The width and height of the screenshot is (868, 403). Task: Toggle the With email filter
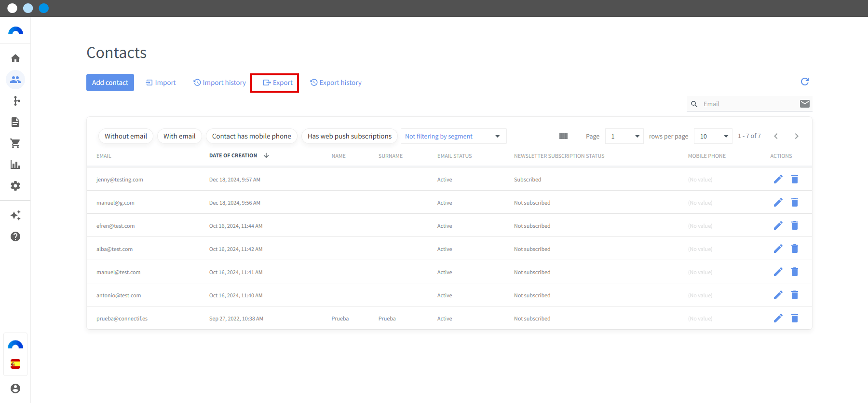click(x=179, y=136)
